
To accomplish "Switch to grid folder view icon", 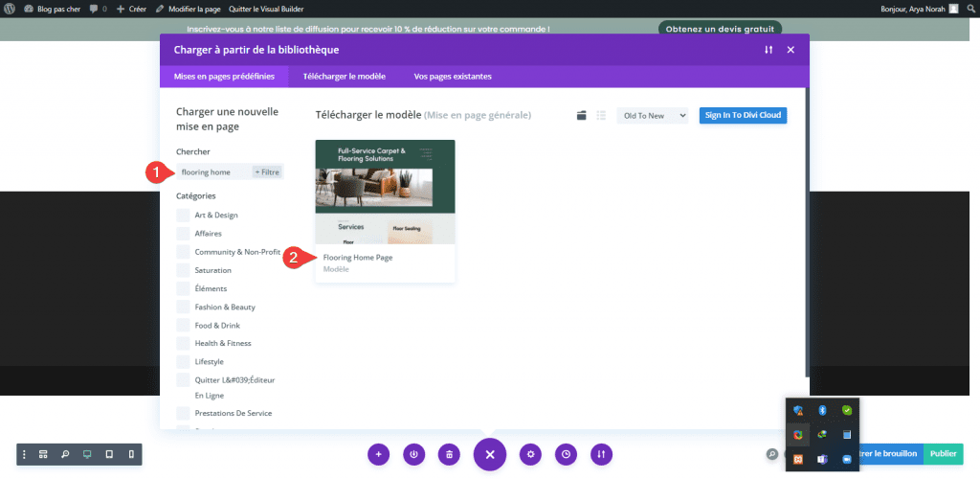I will (x=581, y=115).
